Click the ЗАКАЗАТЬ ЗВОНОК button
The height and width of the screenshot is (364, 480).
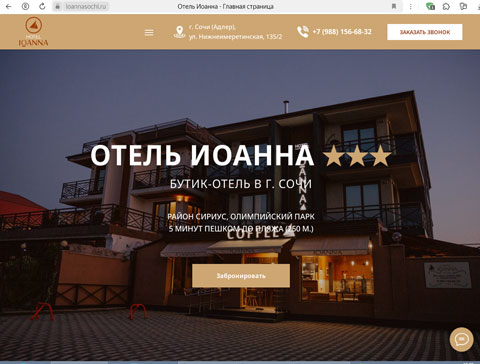click(x=425, y=32)
